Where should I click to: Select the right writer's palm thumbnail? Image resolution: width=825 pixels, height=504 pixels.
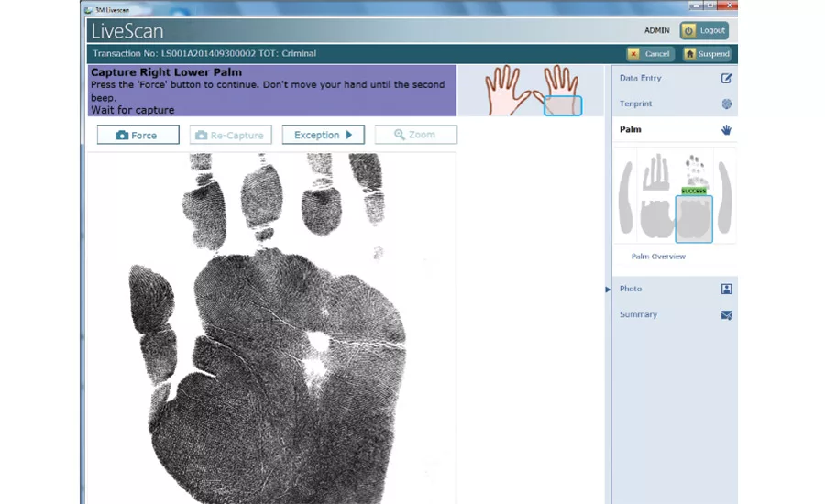point(724,197)
